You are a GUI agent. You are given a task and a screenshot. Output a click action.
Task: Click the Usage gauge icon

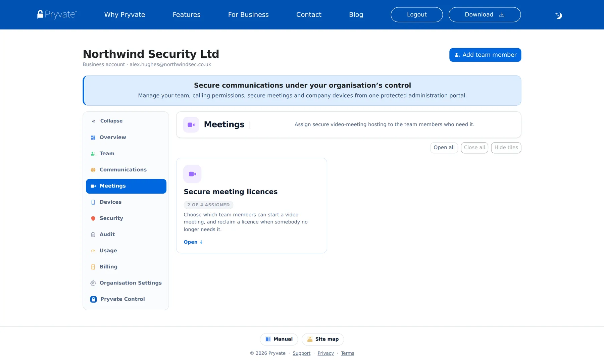coord(93,251)
